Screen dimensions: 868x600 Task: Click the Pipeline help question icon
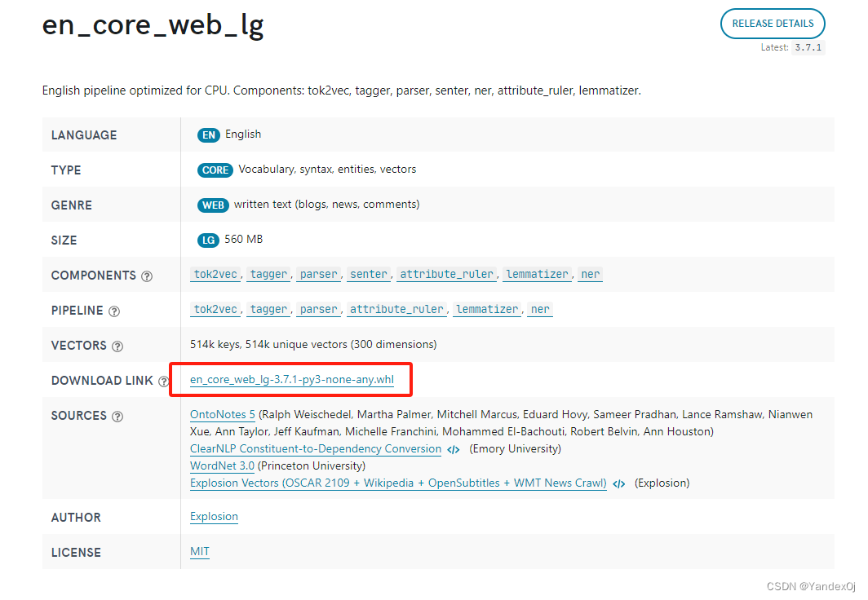[114, 311]
